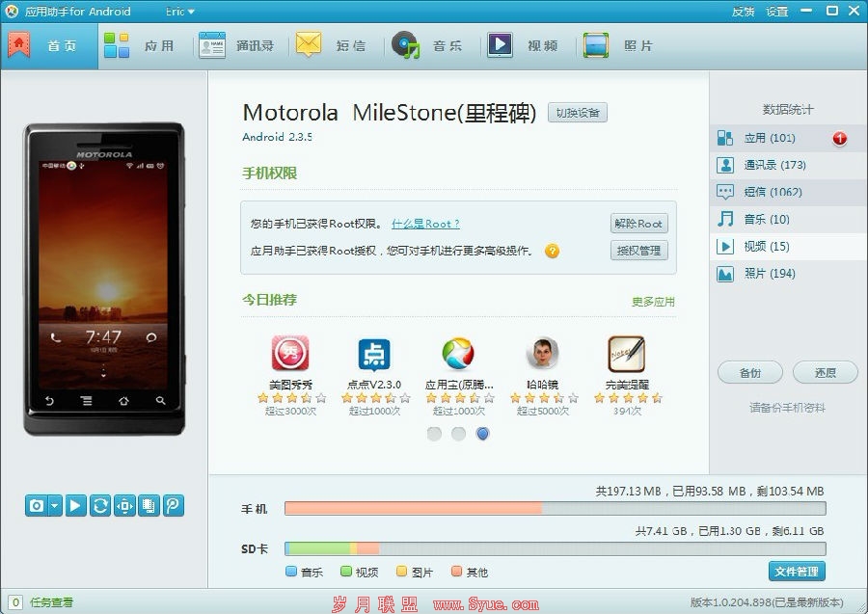Open the 完美提醒 app icon
The width and height of the screenshot is (868, 614).
coord(627,354)
